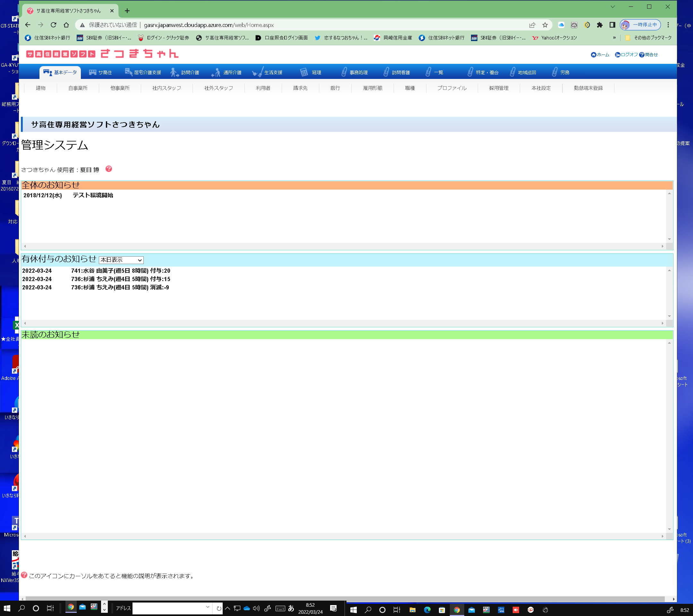The width and height of the screenshot is (693, 616).
Task: Expand the 本日表示 dropdown
Action: (121, 260)
